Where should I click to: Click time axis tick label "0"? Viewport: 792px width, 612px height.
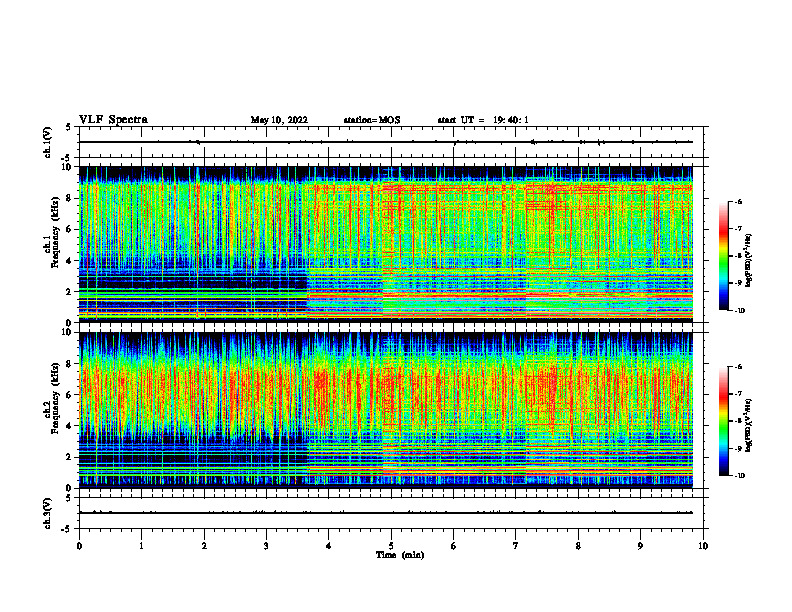point(79,546)
